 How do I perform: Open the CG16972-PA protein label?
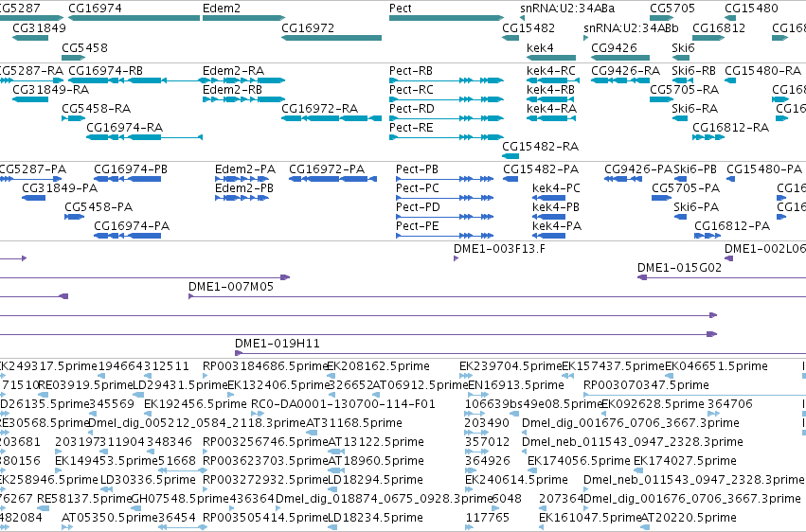(327, 168)
